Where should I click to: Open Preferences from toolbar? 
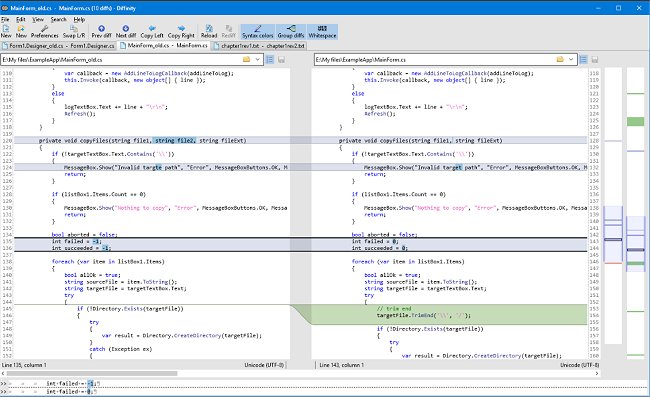tap(44, 31)
